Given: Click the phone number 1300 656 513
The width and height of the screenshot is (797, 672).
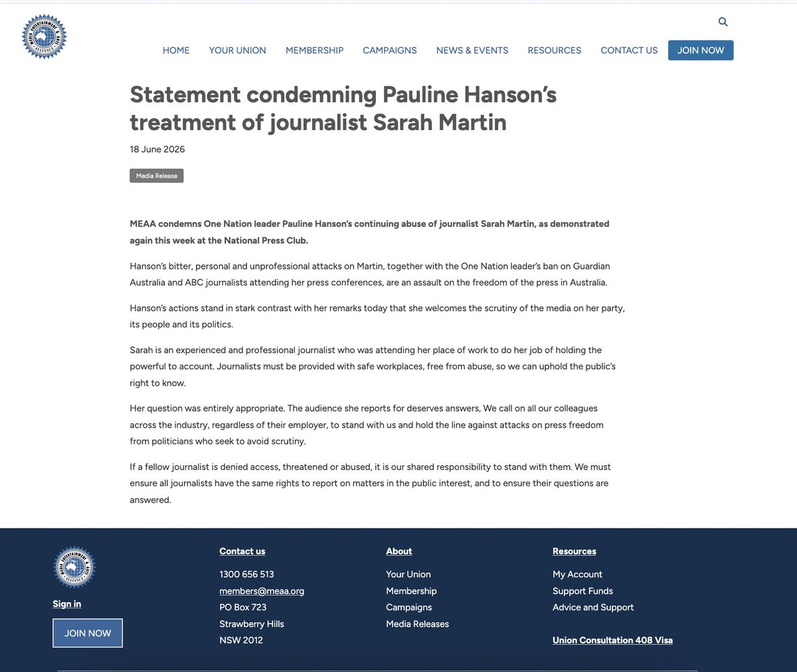Looking at the screenshot, I should point(247,574).
